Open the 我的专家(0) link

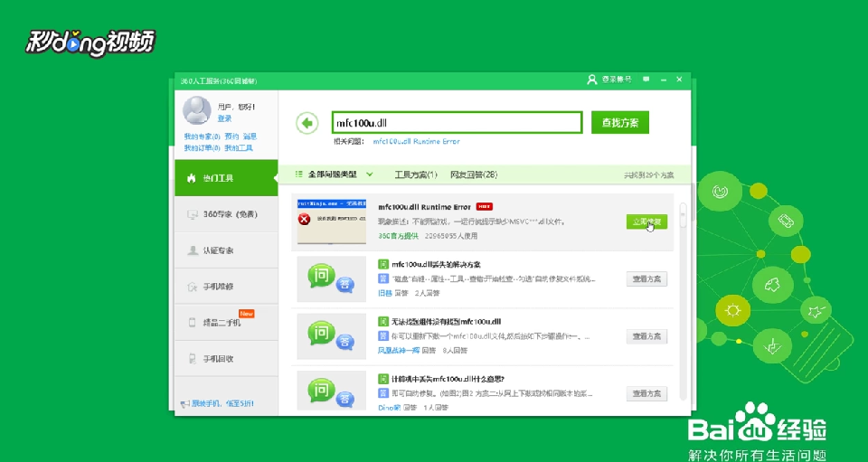click(202, 137)
